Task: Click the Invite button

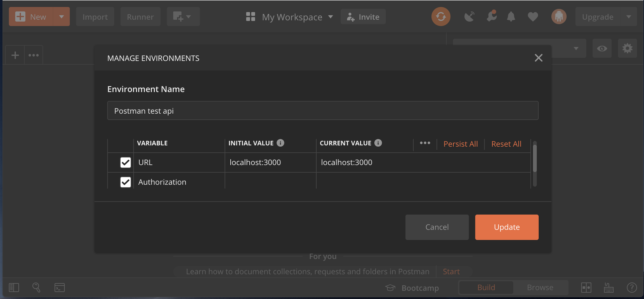Action: (363, 17)
